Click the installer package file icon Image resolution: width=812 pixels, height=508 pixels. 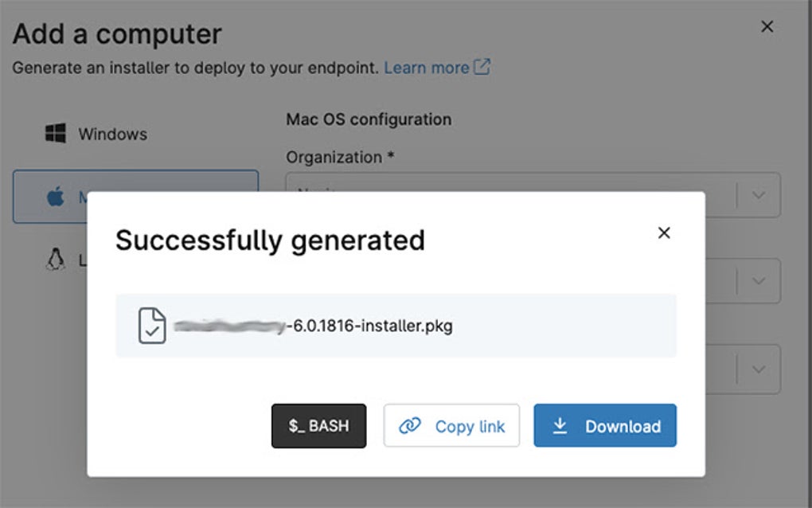pyautogui.click(x=152, y=326)
